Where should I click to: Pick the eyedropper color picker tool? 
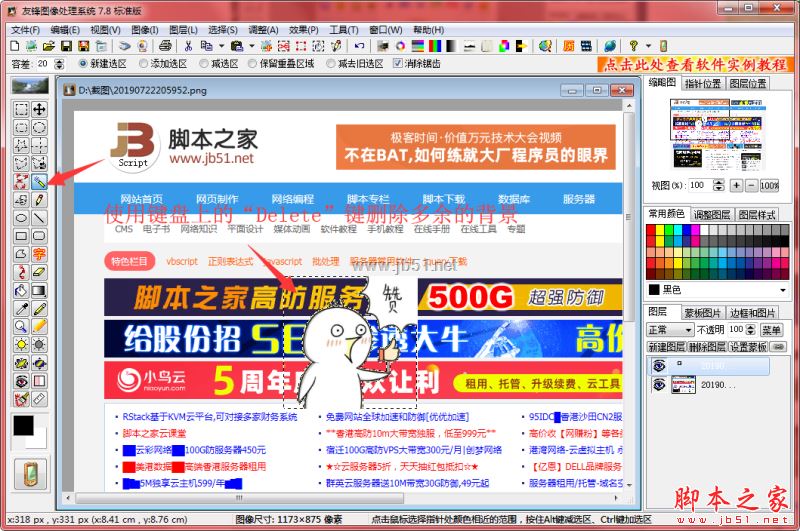pyautogui.click(x=21, y=309)
